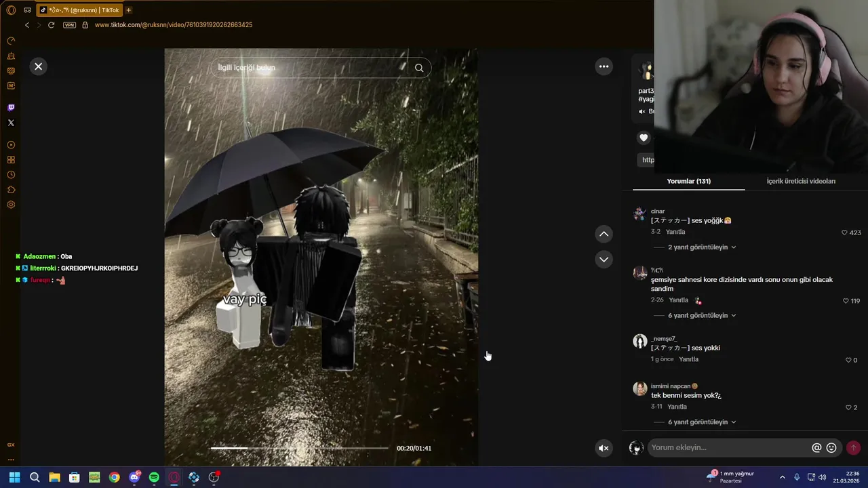The height and width of the screenshot is (488, 868).
Task: Open X (Twitter) panel in sidebar
Action: tap(11, 123)
